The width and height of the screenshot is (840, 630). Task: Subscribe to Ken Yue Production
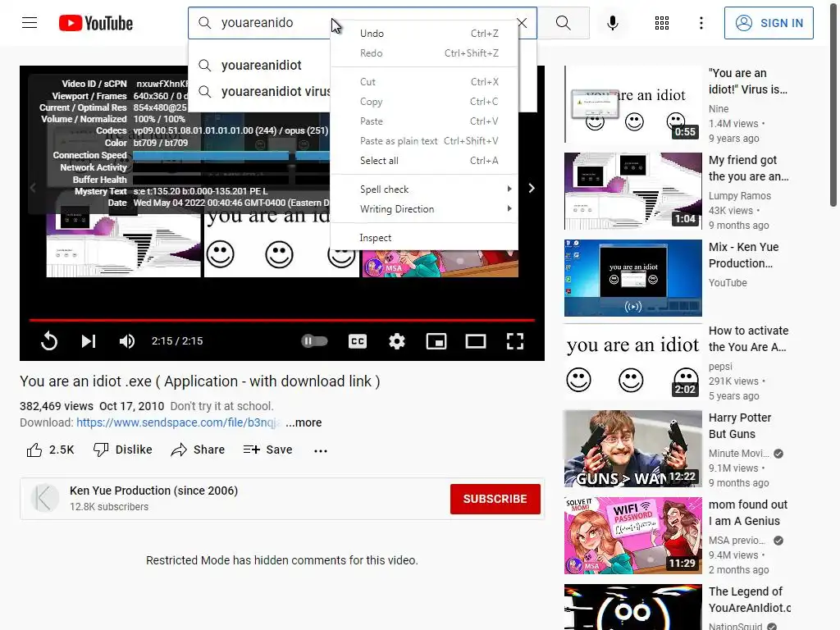495,499
